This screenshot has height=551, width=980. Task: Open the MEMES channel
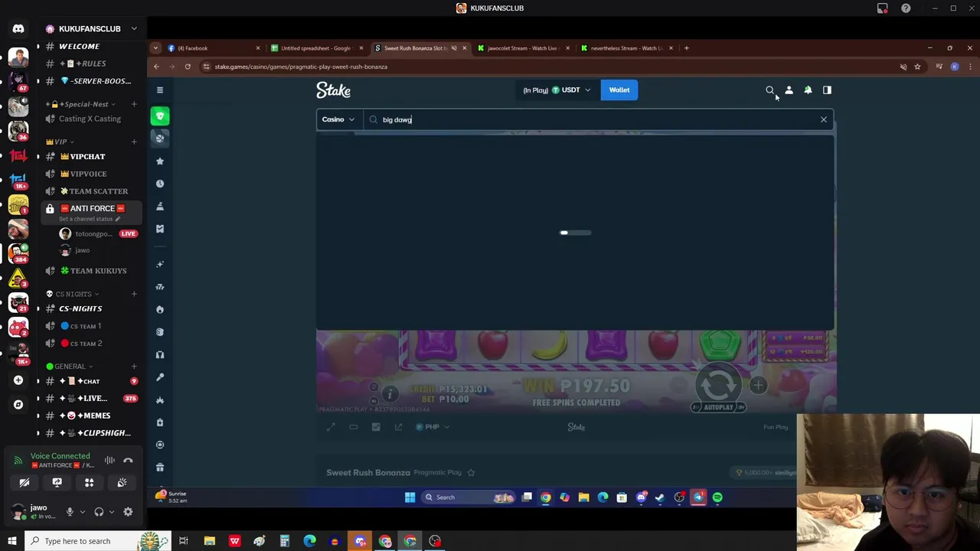click(90, 416)
